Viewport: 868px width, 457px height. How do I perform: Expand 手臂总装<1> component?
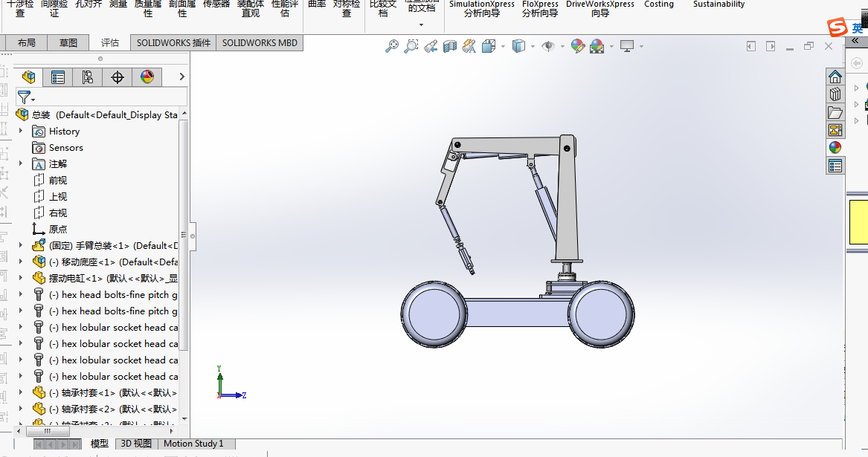pyautogui.click(x=21, y=244)
